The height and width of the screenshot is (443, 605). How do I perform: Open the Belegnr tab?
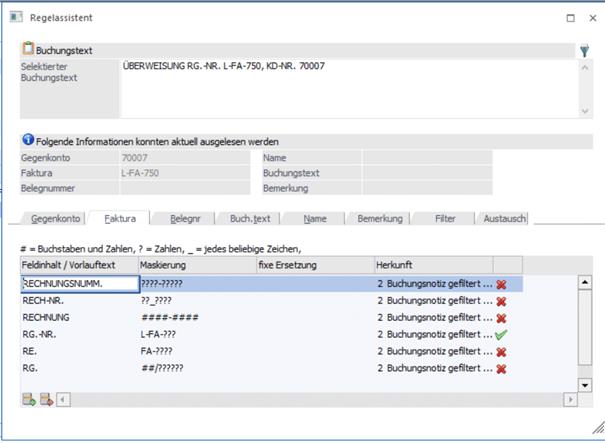point(185,218)
